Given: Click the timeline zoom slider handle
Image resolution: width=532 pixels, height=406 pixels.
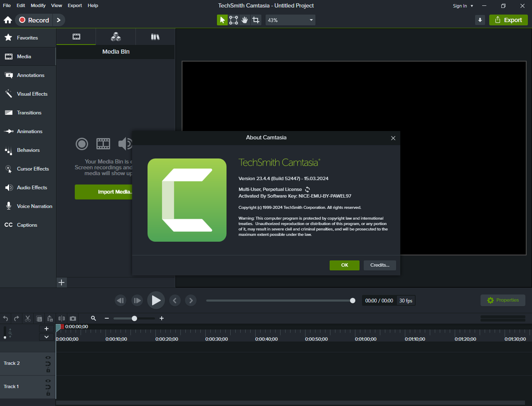Looking at the screenshot, I should point(134,318).
